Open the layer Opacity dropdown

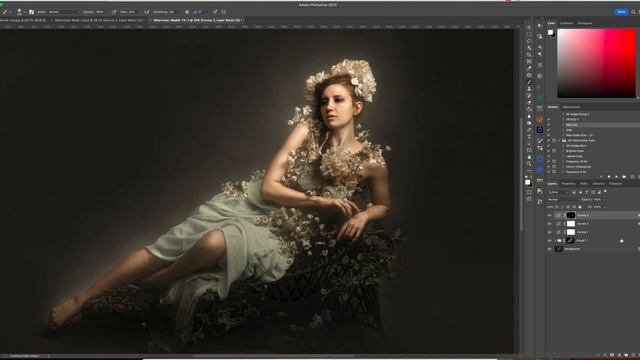pos(598,200)
